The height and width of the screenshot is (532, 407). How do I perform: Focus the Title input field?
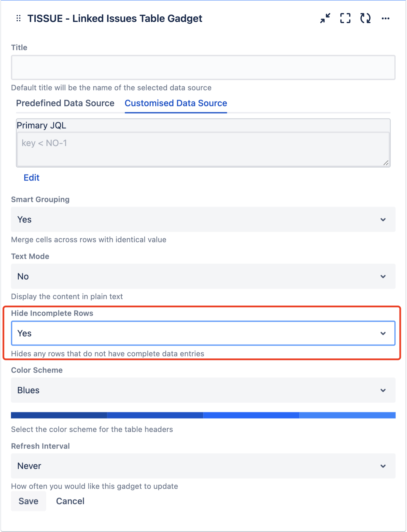203,68
